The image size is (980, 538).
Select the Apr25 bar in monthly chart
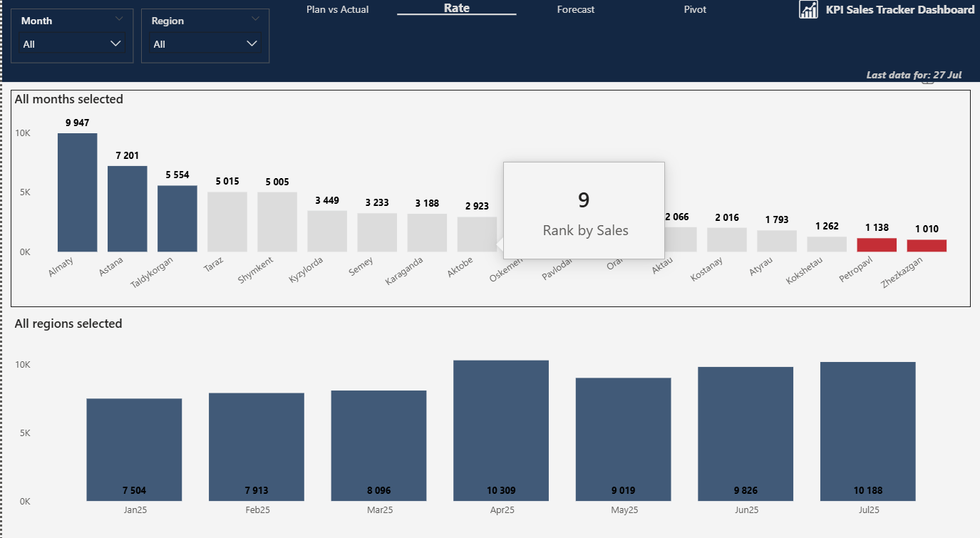click(x=501, y=430)
